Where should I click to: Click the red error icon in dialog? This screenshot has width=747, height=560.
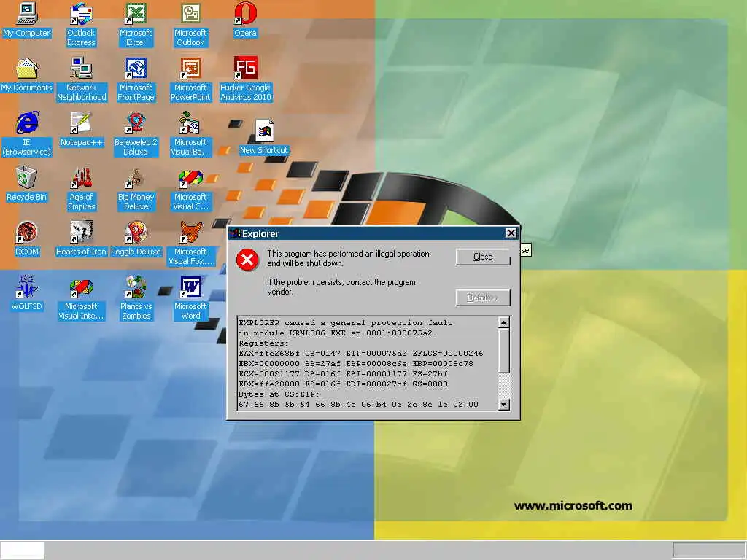click(247, 260)
